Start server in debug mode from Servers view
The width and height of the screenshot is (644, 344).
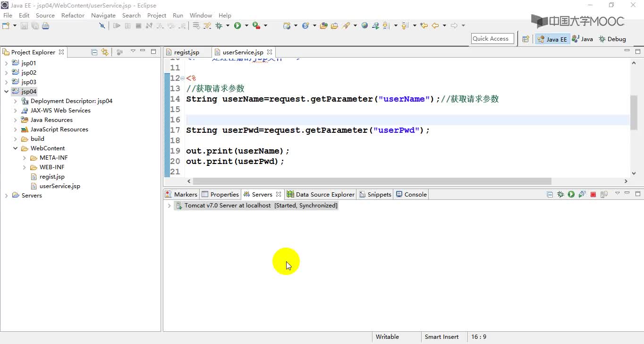click(x=560, y=194)
